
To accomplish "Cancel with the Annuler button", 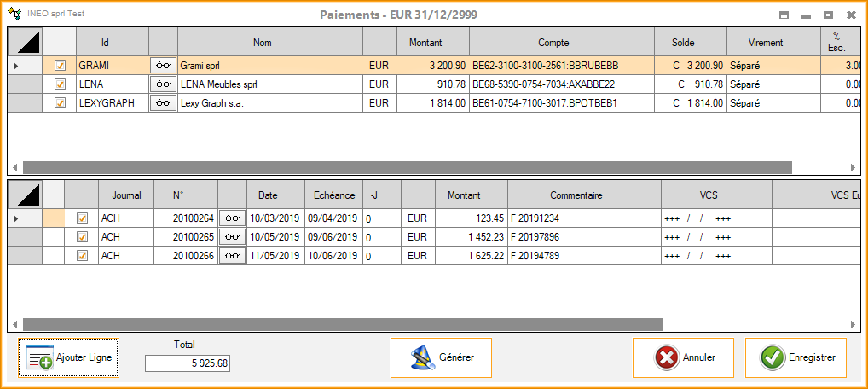I will point(683,357).
